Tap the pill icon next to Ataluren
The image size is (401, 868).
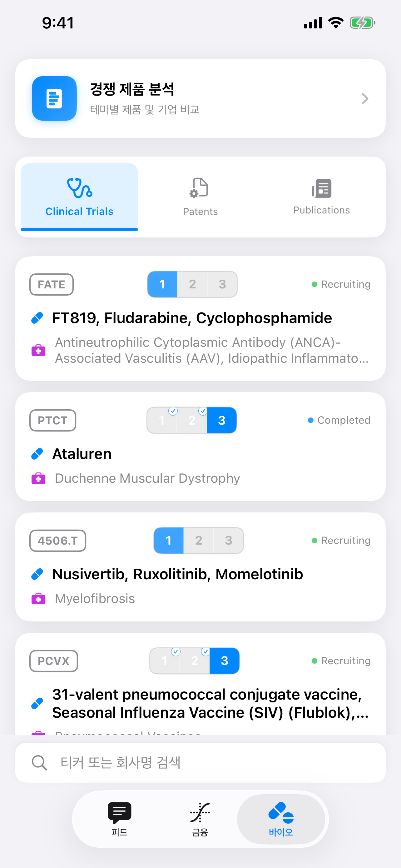(x=37, y=454)
